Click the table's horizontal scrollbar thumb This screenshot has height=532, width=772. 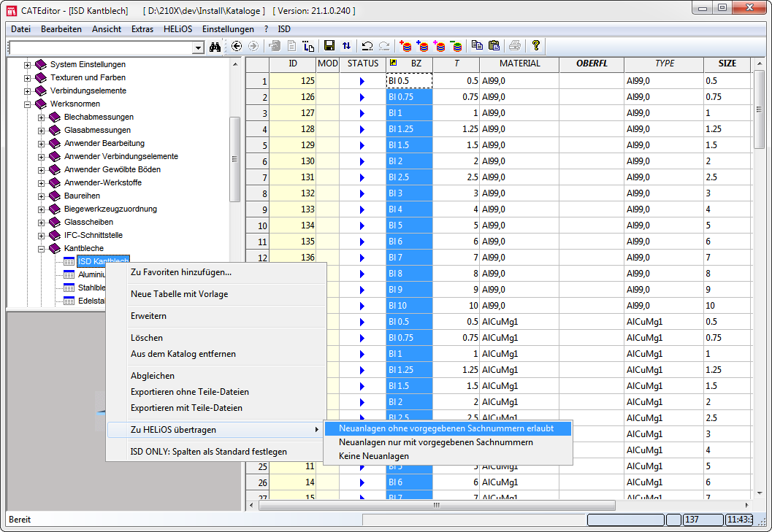coord(437,505)
